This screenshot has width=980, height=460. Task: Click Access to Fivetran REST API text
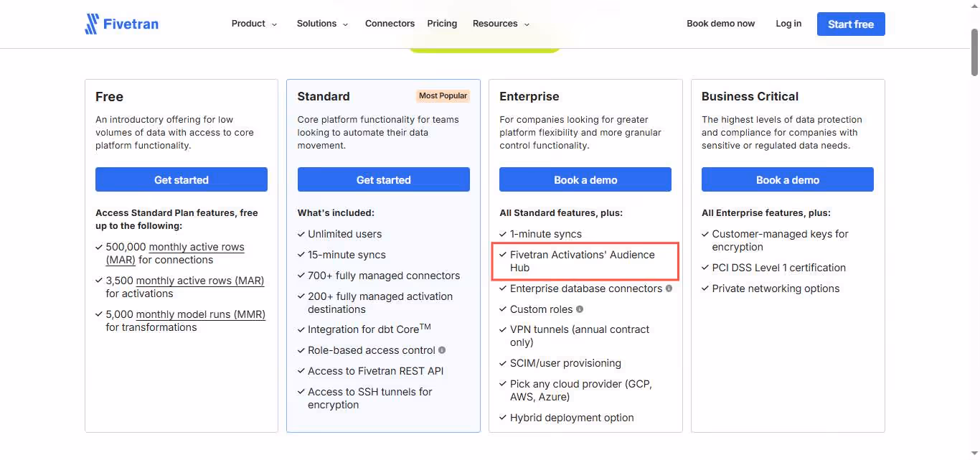coord(376,371)
